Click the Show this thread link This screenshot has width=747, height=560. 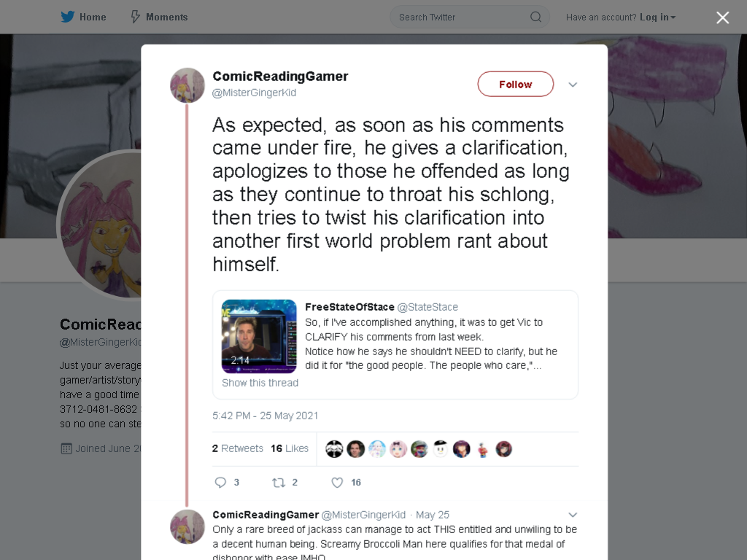[260, 383]
